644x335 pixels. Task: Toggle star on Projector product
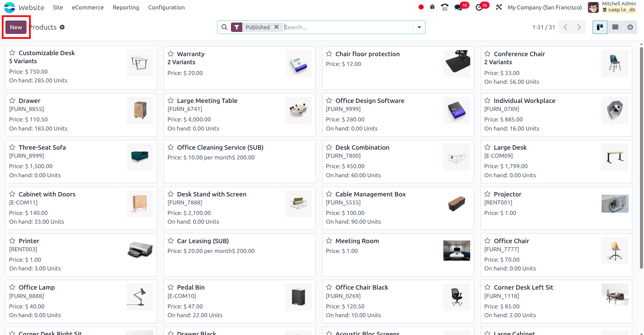pos(487,194)
